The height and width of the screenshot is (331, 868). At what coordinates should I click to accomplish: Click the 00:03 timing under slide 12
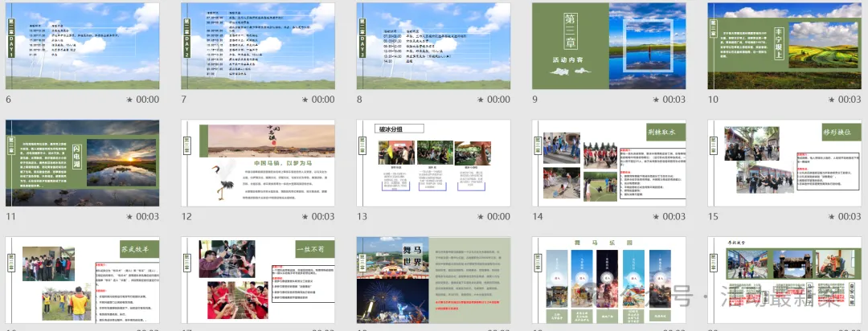[x=323, y=216]
